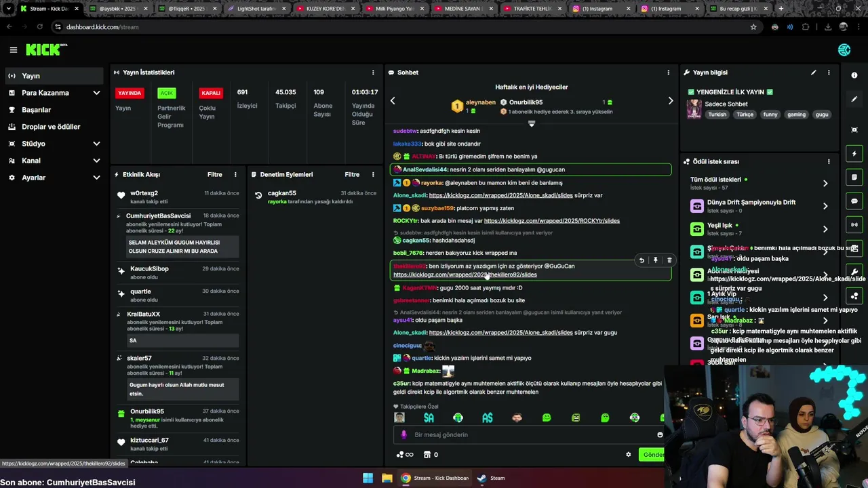Screen dimensions: 868x488
Task: Open the Sadece Sohbet category thumbnail
Action: coord(694,109)
